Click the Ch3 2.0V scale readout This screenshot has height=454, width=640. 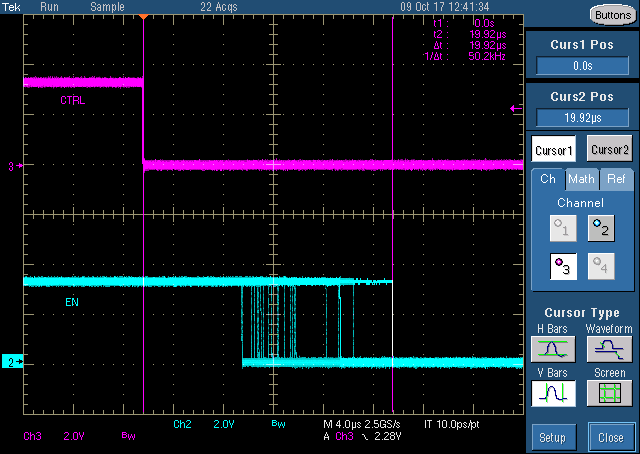click(54, 436)
